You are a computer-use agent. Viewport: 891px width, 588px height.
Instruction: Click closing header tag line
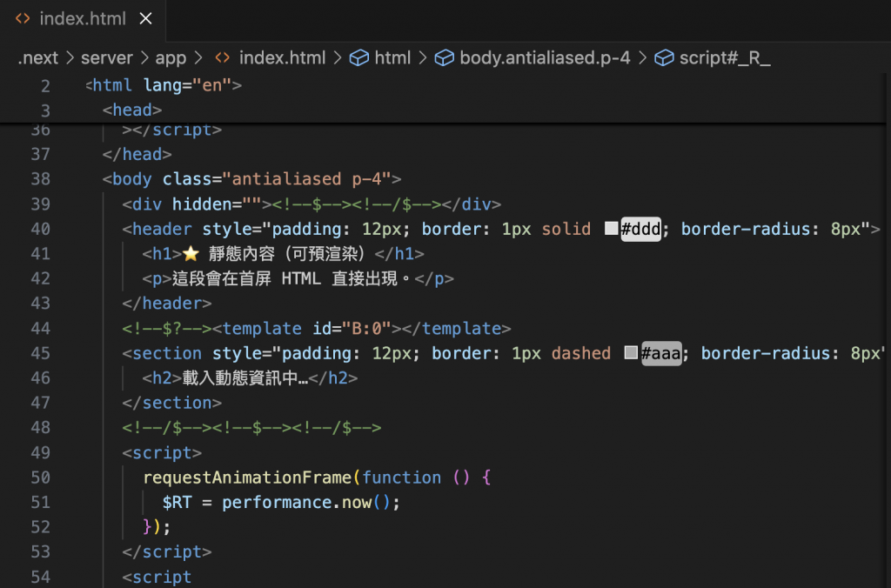167,304
